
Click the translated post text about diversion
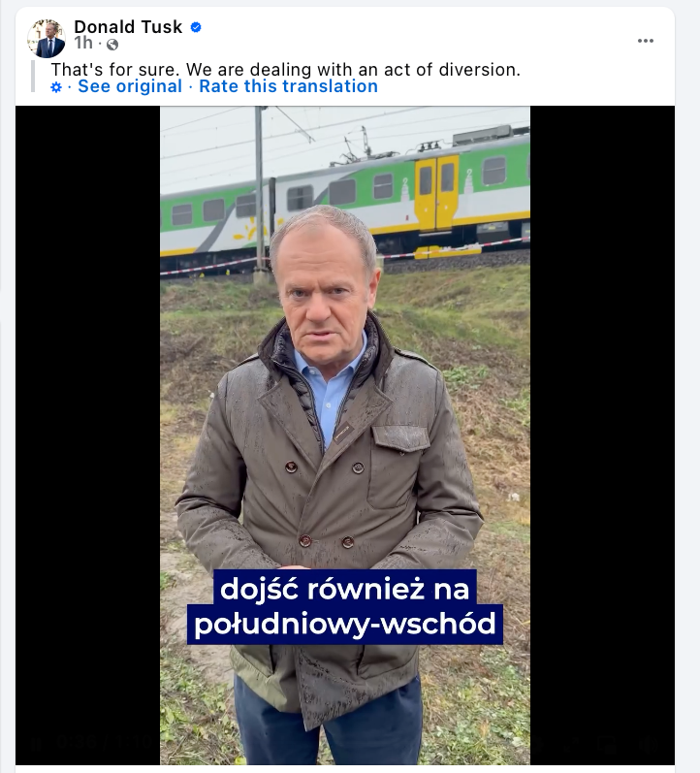click(285, 70)
